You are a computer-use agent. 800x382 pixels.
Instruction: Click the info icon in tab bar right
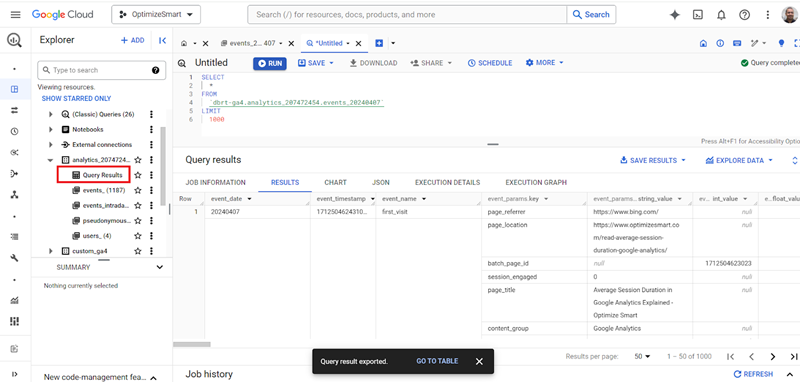pos(720,43)
